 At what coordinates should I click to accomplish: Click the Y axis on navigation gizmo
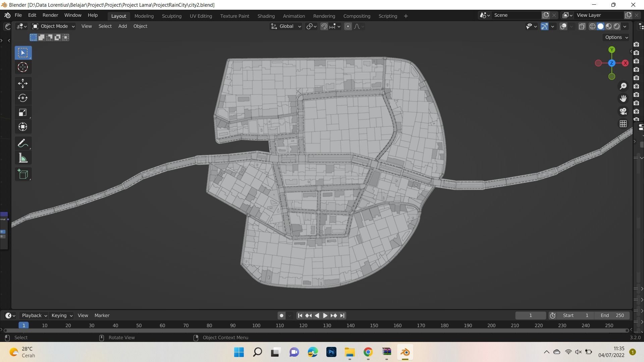[x=612, y=50]
